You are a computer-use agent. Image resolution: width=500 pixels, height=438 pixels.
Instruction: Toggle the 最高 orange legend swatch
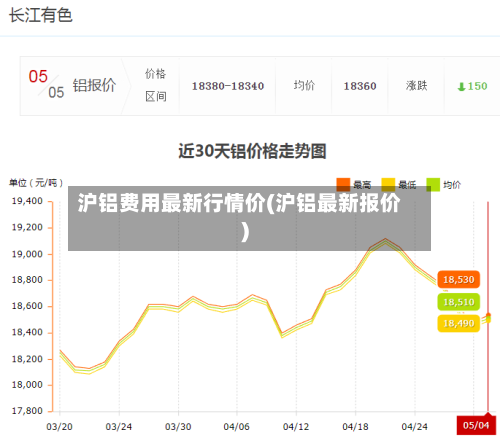(x=343, y=184)
